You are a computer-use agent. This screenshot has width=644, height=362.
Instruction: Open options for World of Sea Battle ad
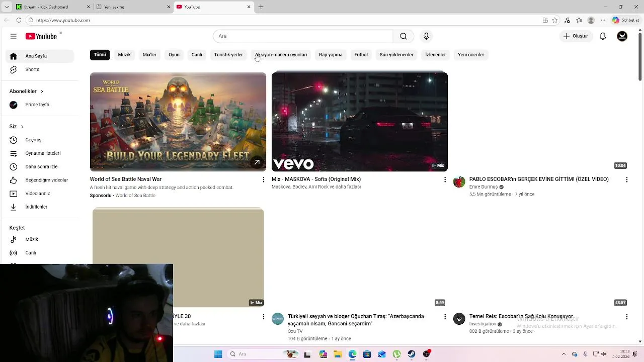click(x=263, y=179)
